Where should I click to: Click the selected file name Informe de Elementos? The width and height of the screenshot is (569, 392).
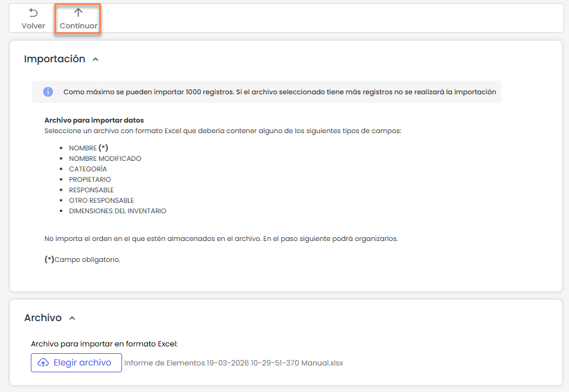point(234,363)
